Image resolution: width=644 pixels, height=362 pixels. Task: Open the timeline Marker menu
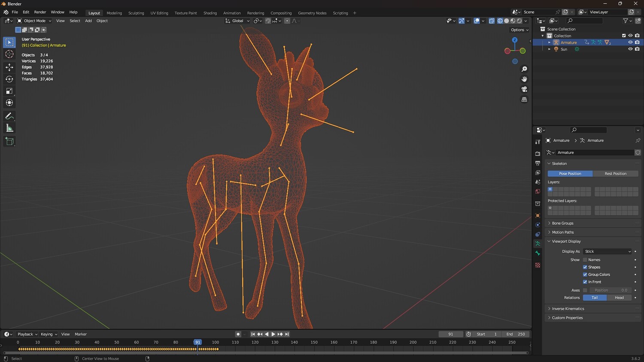click(x=81, y=334)
